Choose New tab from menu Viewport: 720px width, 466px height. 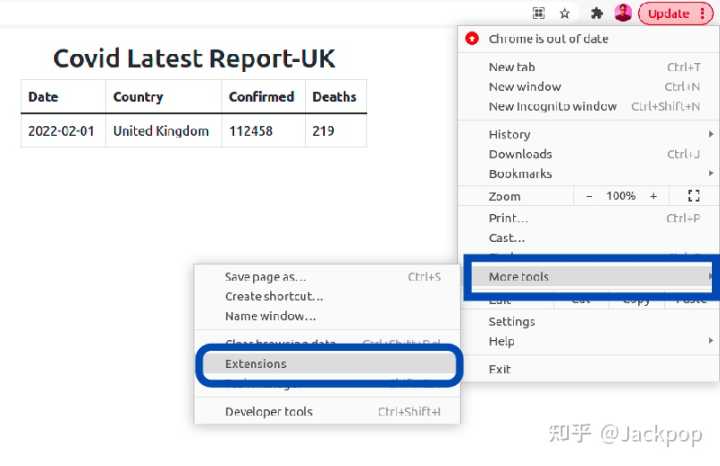[x=588, y=67]
